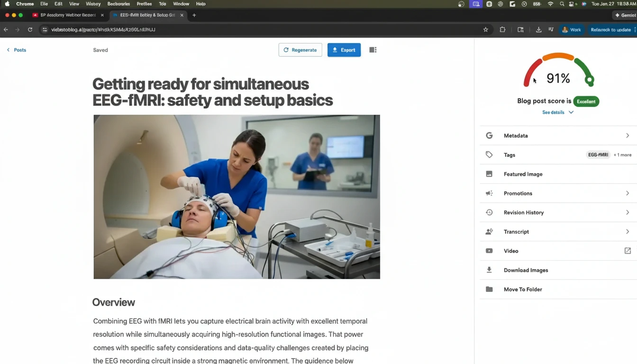Click the EGG-fMRI tag chip
637x364 pixels.
pos(598,155)
